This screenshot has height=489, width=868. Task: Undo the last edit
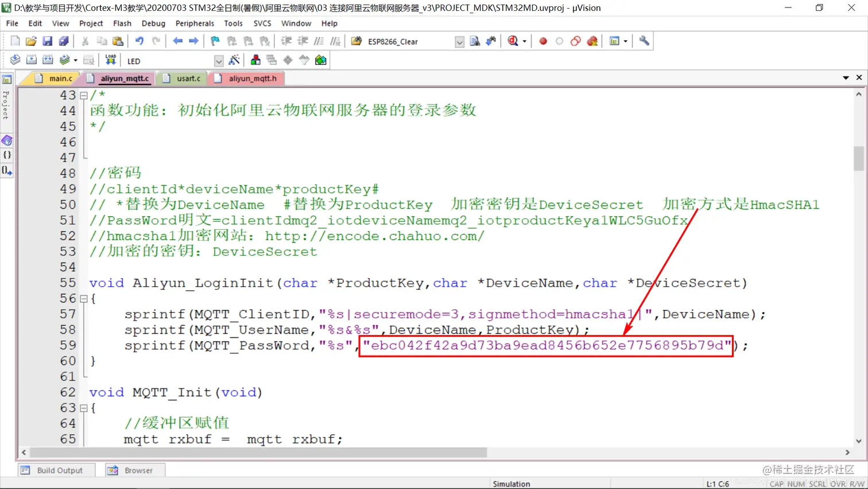coord(139,41)
